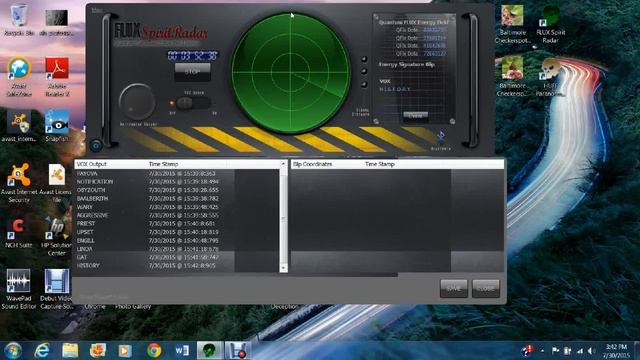
Task: Open Google Chrome from taskbar
Action: pos(154,350)
